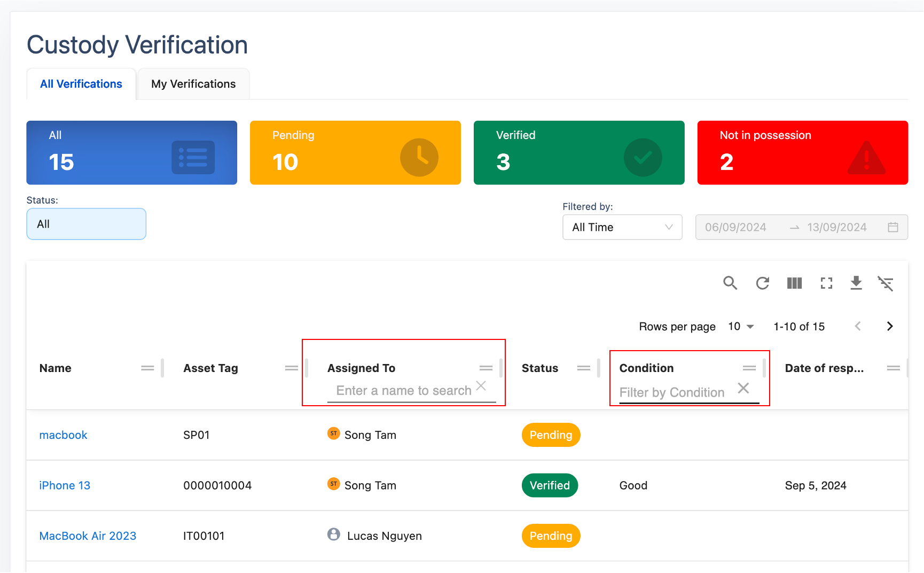Open the Status All dropdown

click(86, 224)
